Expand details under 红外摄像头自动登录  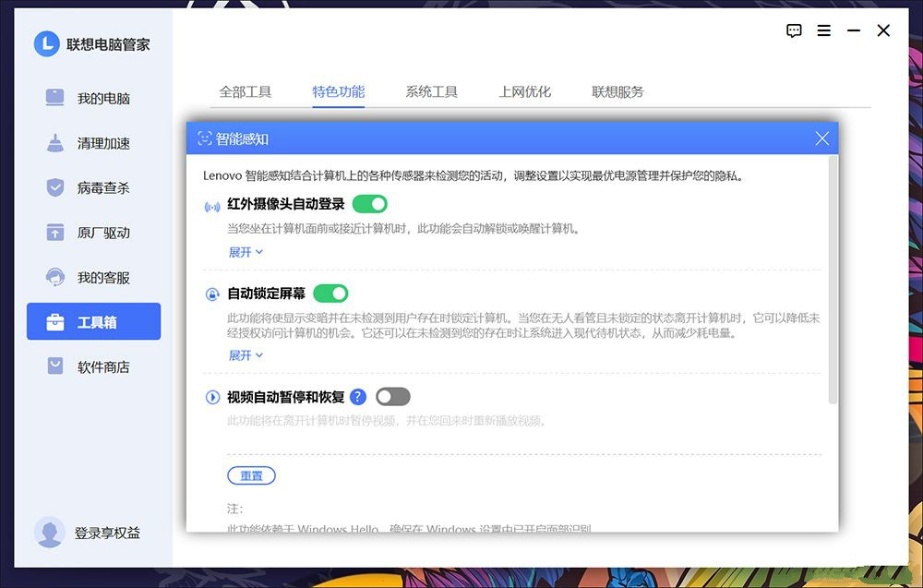click(x=246, y=252)
